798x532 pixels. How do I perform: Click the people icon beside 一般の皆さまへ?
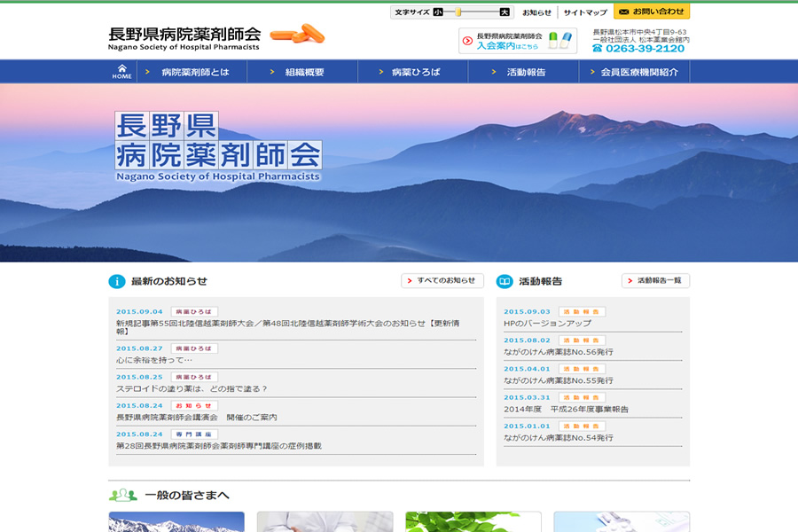pyautogui.click(x=122, y=495)
